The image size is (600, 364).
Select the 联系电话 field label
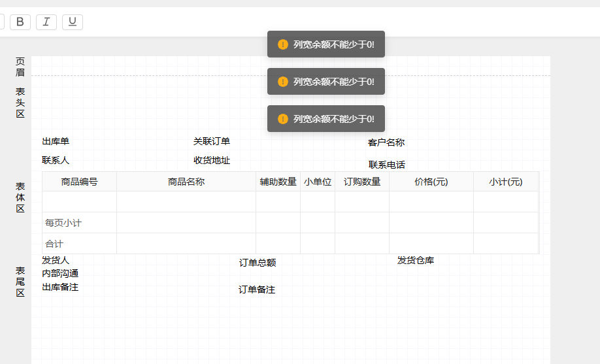[386, 165]
